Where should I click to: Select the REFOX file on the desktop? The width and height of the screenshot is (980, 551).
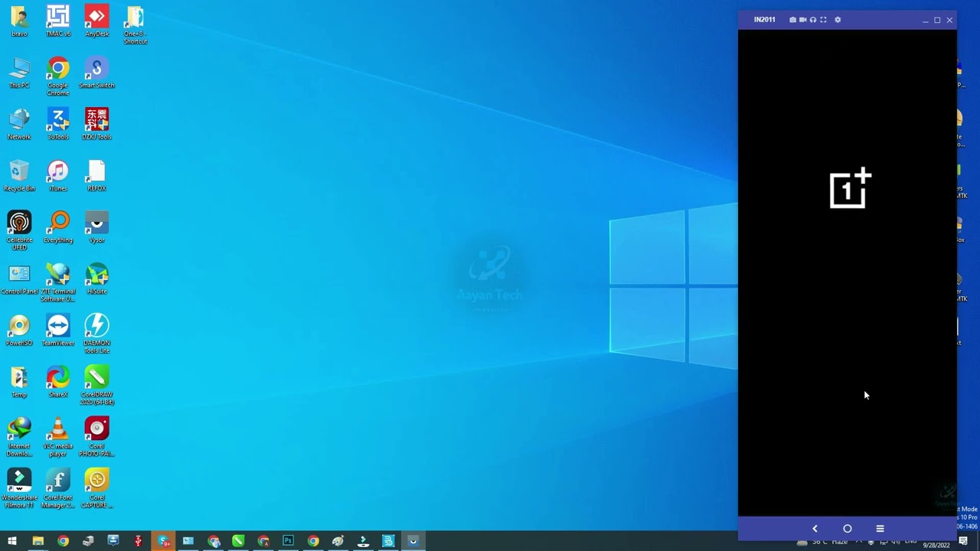coord(96,176)
